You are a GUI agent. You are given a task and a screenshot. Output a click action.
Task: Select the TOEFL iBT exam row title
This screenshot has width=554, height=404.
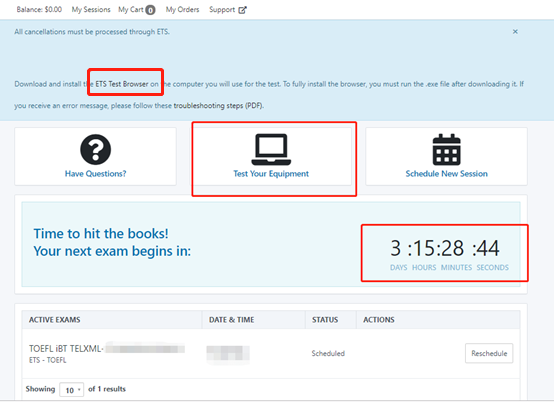[66, 349]
